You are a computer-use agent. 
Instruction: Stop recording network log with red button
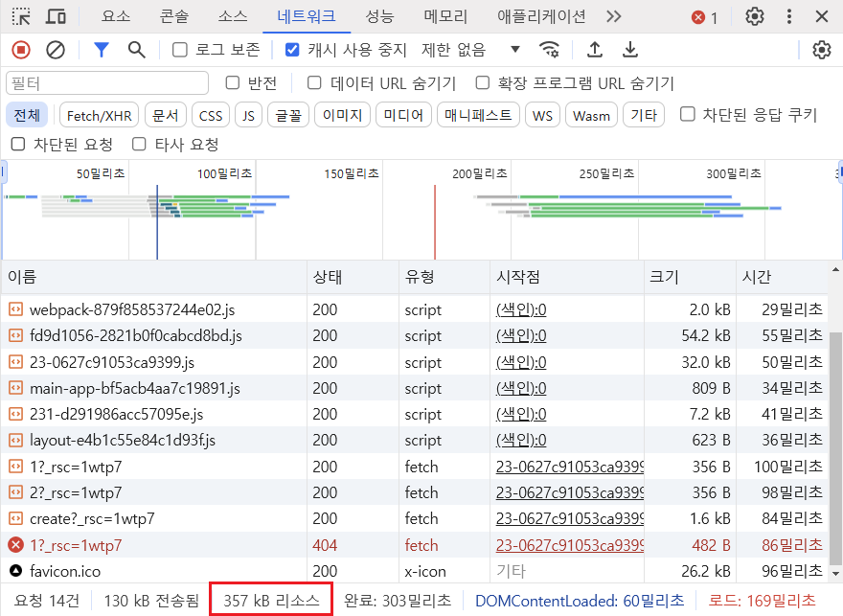pyautogui.click(x=21, y=50)
